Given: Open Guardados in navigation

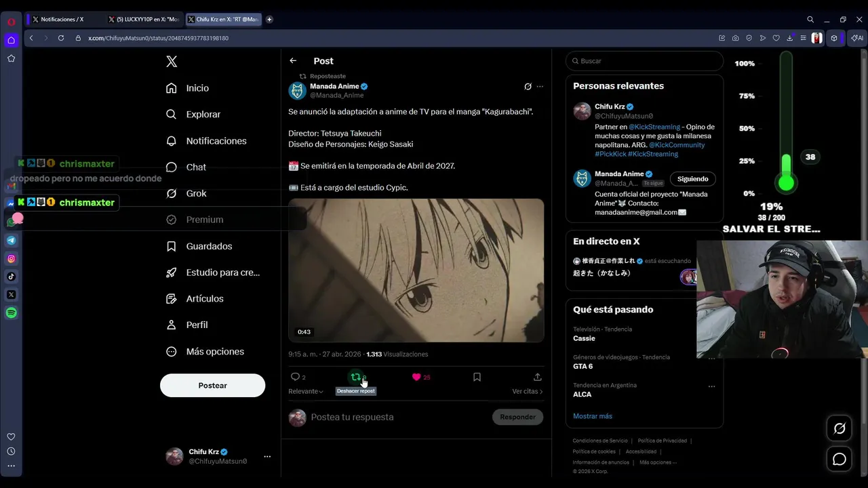Looking at the screenshot, I should [199, 246].
